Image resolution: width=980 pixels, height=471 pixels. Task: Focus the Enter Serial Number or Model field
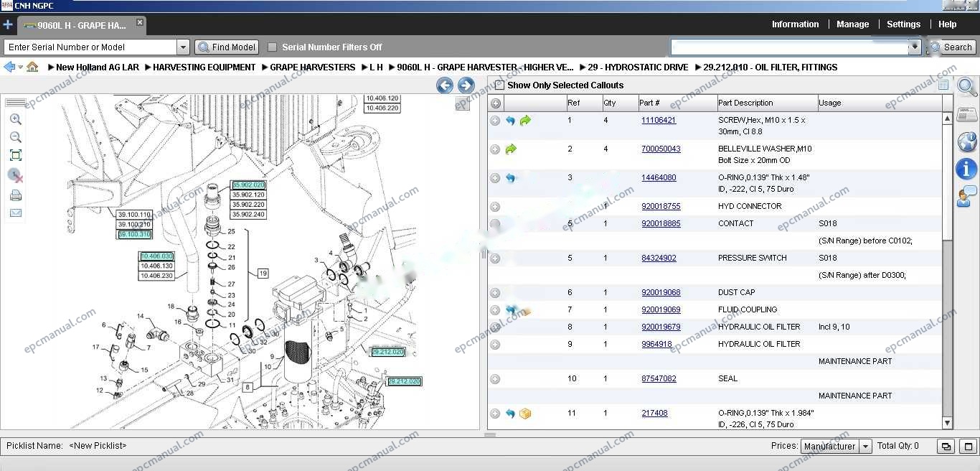tap(90, 47)
